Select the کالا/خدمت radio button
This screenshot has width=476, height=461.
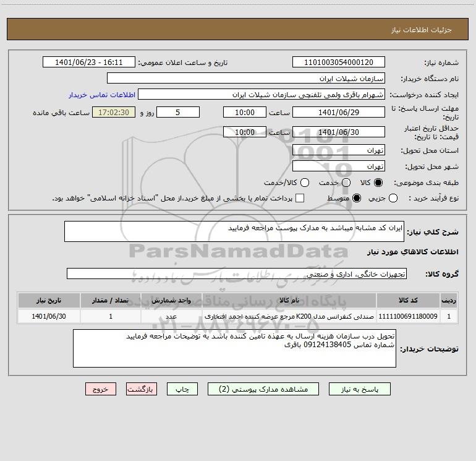tap(305, 183)
